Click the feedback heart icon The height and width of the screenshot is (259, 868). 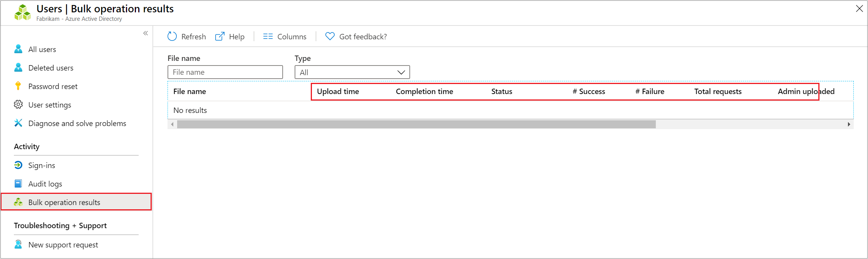click(x=330, y=36)
